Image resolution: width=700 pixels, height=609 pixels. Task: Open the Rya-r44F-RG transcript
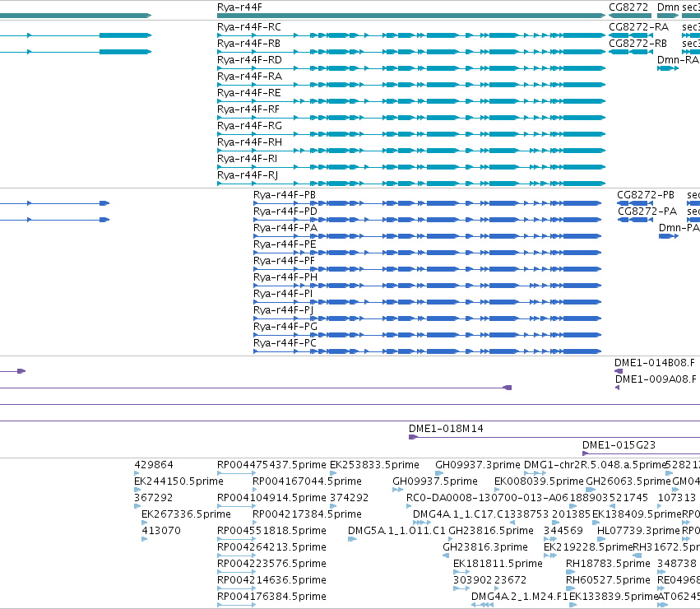tap(249, 127)
